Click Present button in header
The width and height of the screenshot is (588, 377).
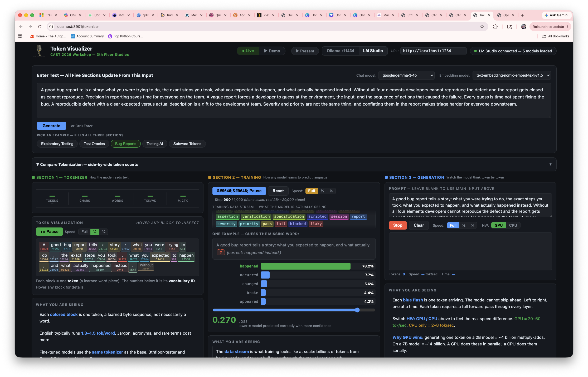coord(305,51)
